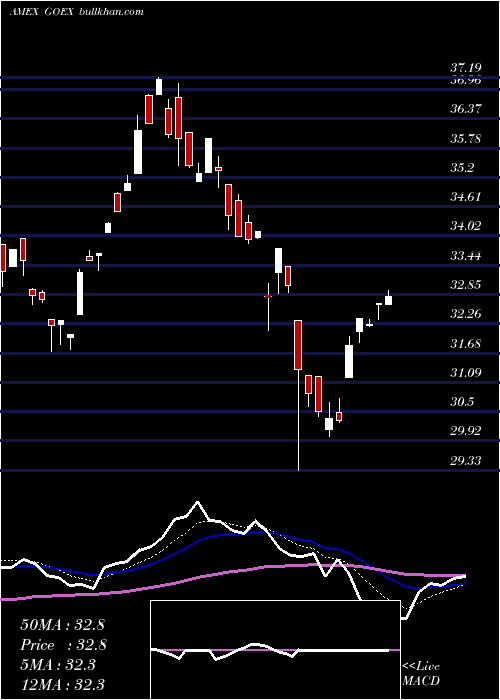
Task: Click the 33.44 price level label
Action: click(x=466, y=256)
